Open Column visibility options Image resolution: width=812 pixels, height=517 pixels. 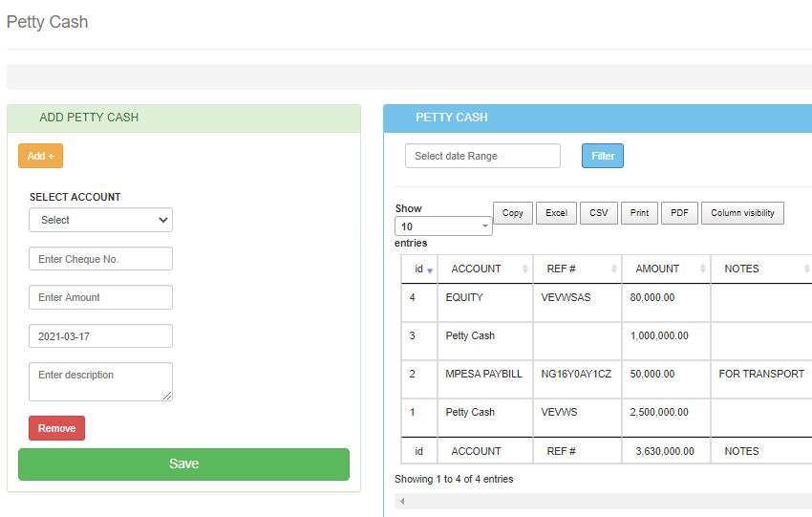tap(743, 213)
